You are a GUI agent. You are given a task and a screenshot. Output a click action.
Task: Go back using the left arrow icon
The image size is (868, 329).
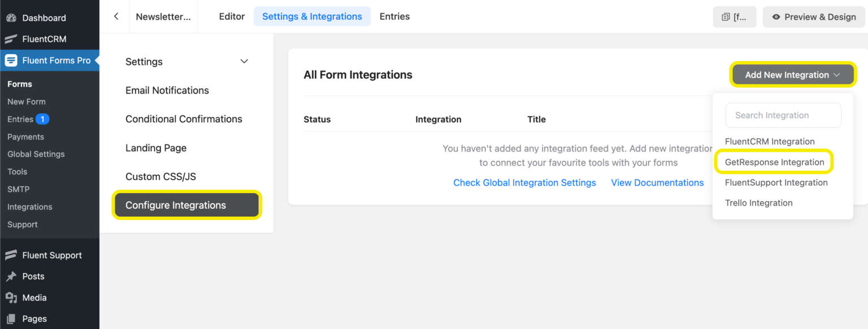pos(116,16)
